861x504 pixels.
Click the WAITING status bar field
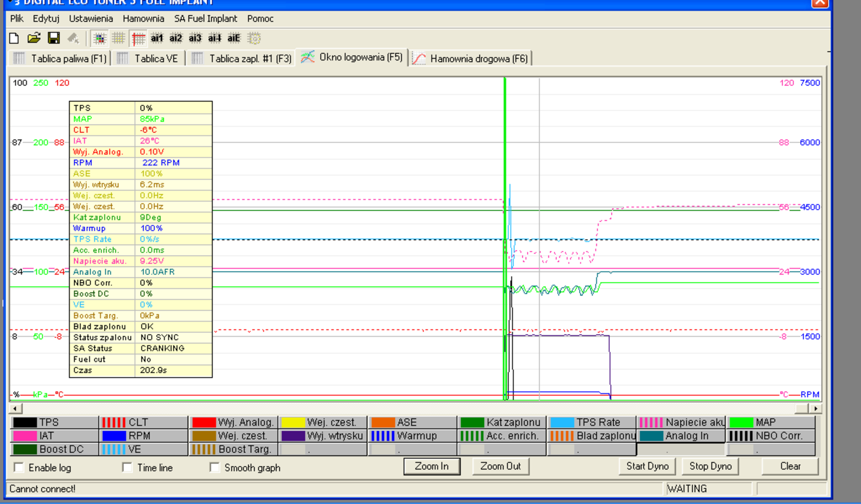pyautogui.click(x=709, y=488)
